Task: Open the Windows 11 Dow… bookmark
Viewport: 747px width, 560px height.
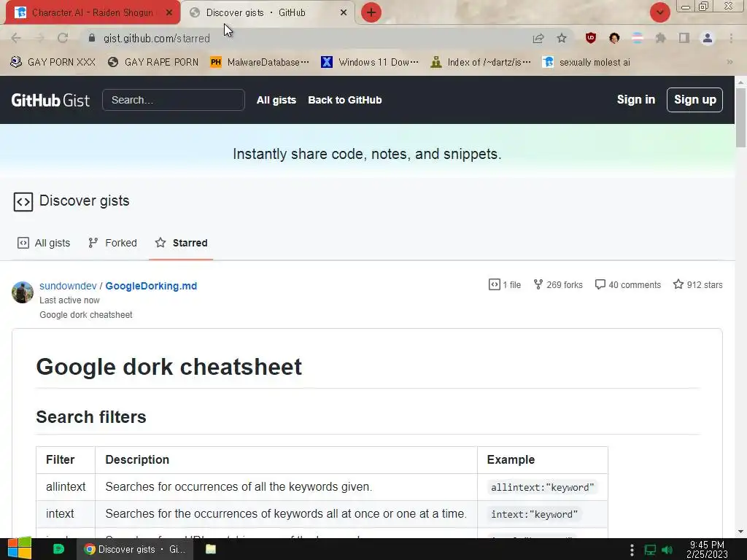Action: click(x=370, y=62)
